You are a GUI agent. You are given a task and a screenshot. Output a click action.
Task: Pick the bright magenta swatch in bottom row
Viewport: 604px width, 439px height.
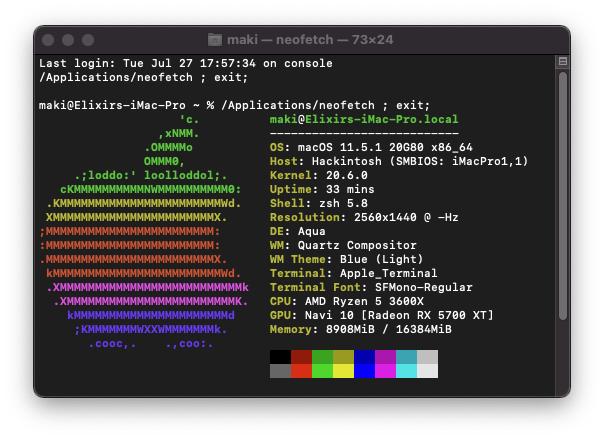(x=385, y=371)
